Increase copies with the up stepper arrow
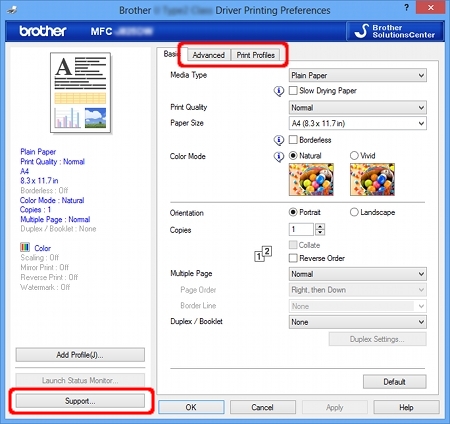This screenshot has height=424, width=450. pyautogui.click(x=320, y=226)
